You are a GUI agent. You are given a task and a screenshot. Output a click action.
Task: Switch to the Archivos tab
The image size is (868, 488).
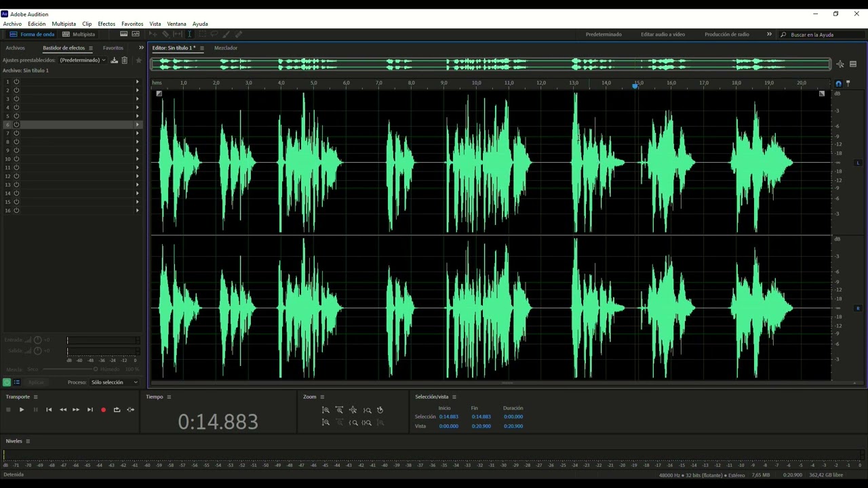[x=15, y=48]
